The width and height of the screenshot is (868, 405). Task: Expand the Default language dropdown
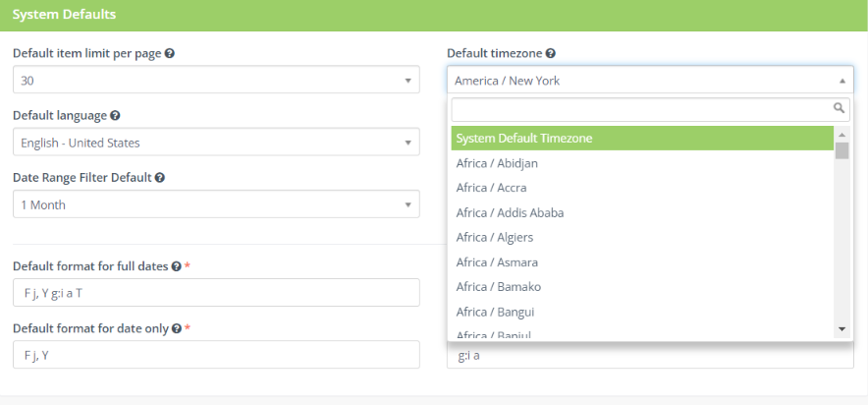(216, 143)
